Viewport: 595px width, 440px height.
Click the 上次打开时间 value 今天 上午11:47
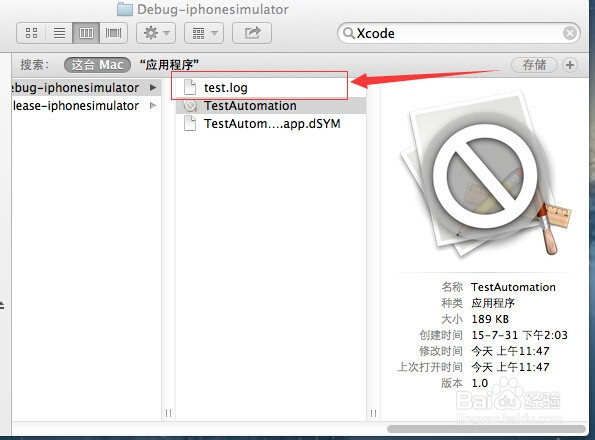coord(510,367)
